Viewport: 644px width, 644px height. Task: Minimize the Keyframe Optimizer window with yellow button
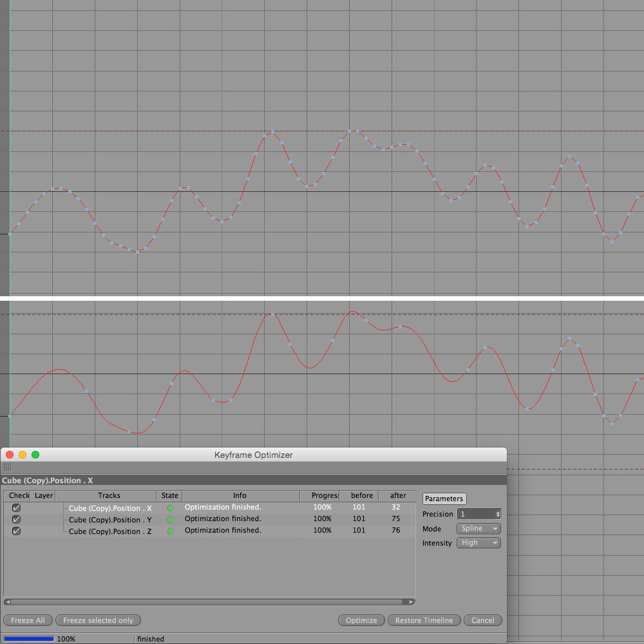[23, 455]
